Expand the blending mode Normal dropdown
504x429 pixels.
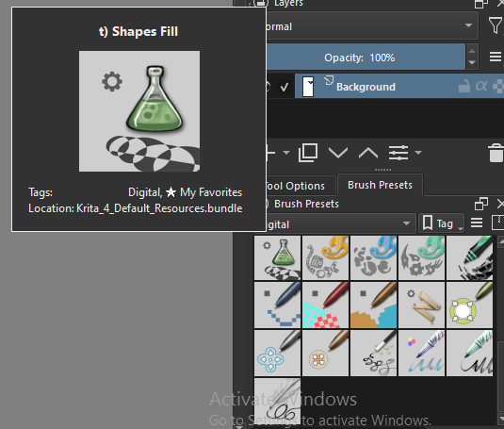(372, 26)
